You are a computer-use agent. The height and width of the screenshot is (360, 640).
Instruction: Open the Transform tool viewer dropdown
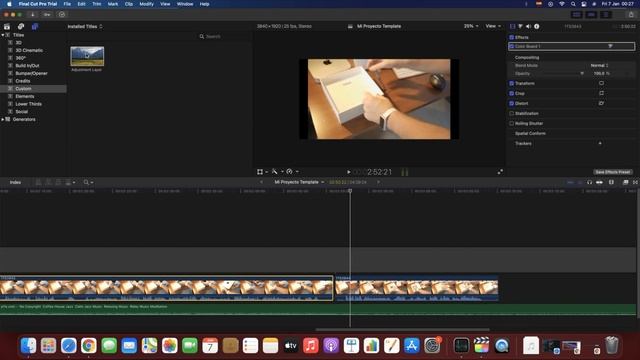point(262,172)
